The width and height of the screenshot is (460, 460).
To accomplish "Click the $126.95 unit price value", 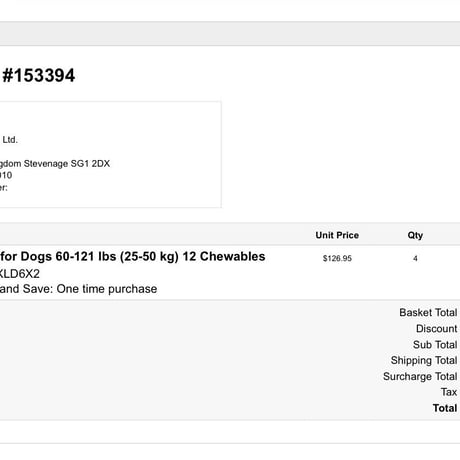I will click(x=337, y=258).
